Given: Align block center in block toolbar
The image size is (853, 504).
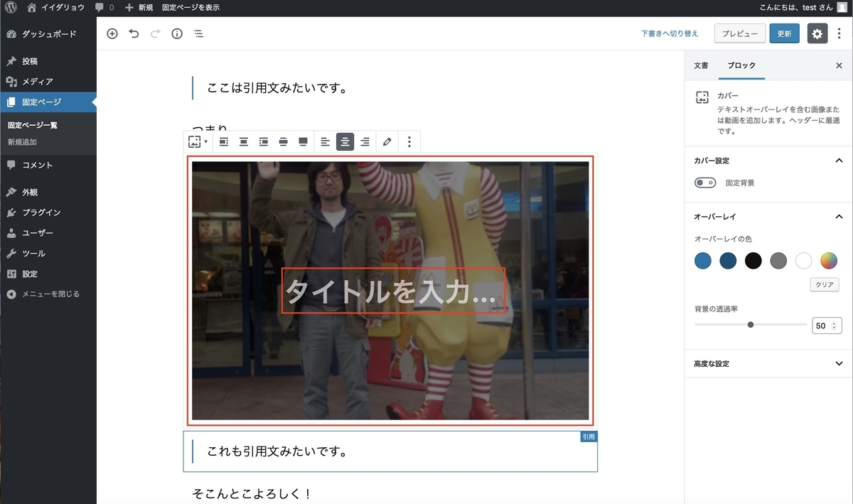Looking at the screenshot, I should (x=244, y=141).
